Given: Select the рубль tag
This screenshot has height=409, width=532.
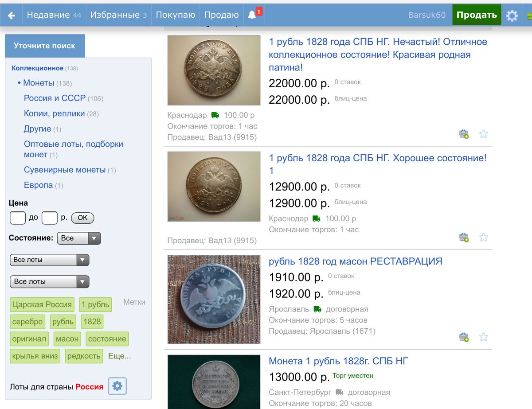Looking at the screenshot, I should click(x=63, y=322).
